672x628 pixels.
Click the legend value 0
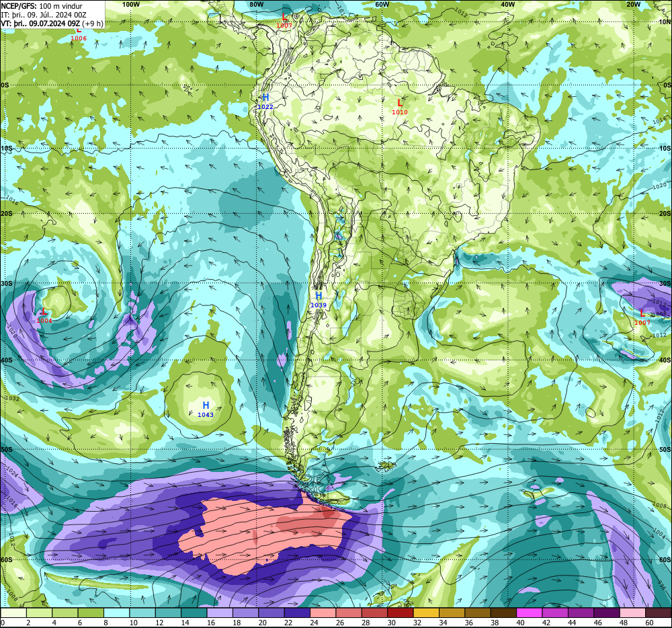(3, 623)
